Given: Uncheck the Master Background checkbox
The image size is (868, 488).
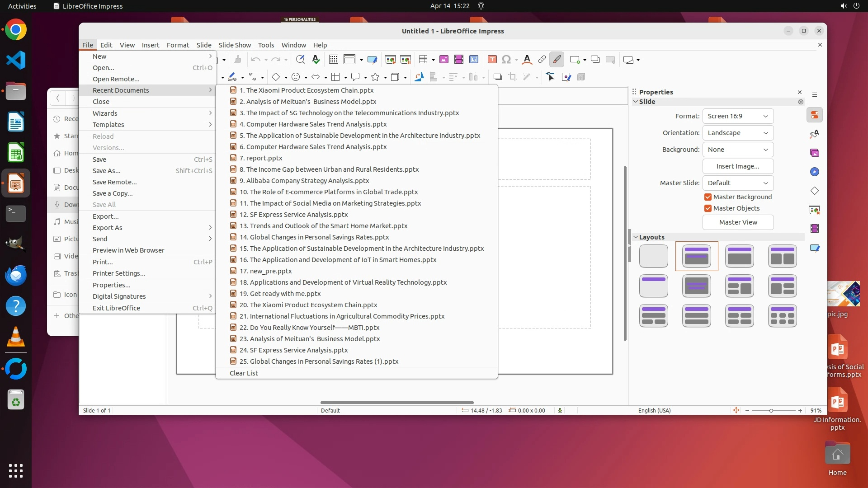Looking at the screenshot, I should 708,197.
